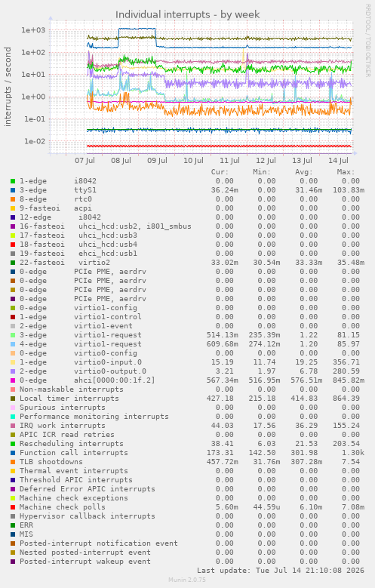Click the "07 Jul" date label
This screenshot has width=375, height=588.
click(85, 161)
